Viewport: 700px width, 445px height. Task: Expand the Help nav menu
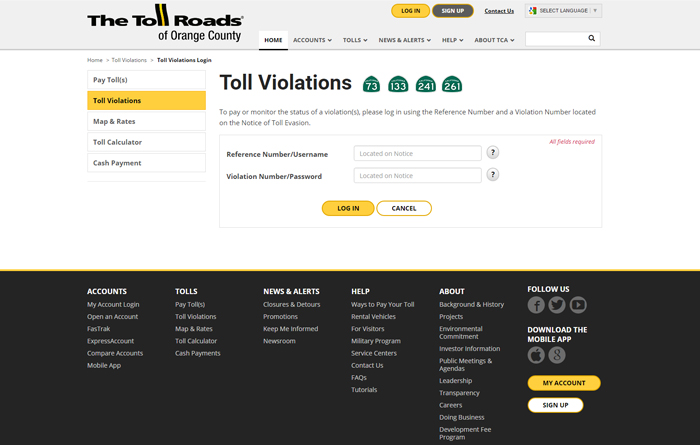(452, 40)
